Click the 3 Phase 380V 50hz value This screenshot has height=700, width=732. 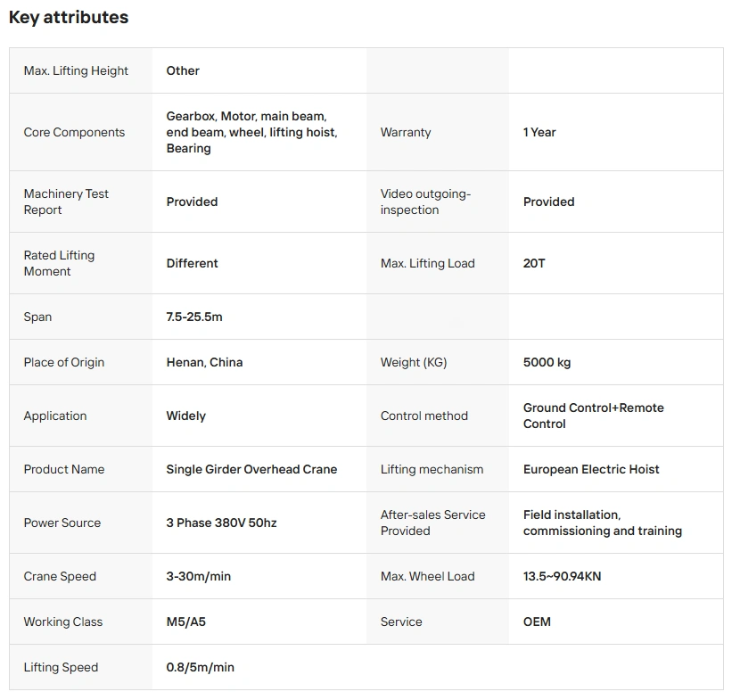coord(221,523)
